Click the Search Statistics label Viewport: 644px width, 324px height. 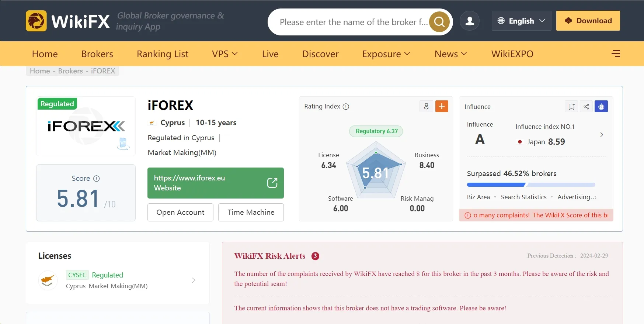[x=523, y=197]
